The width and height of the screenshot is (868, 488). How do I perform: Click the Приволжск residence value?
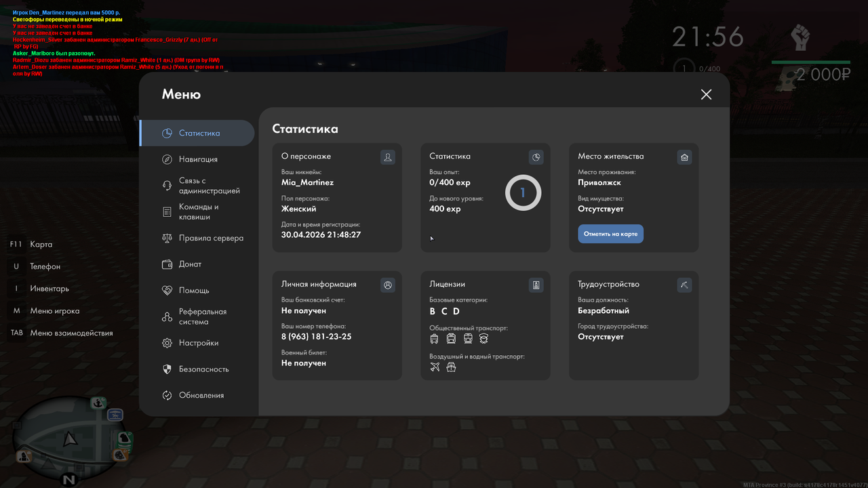point(599,182)
